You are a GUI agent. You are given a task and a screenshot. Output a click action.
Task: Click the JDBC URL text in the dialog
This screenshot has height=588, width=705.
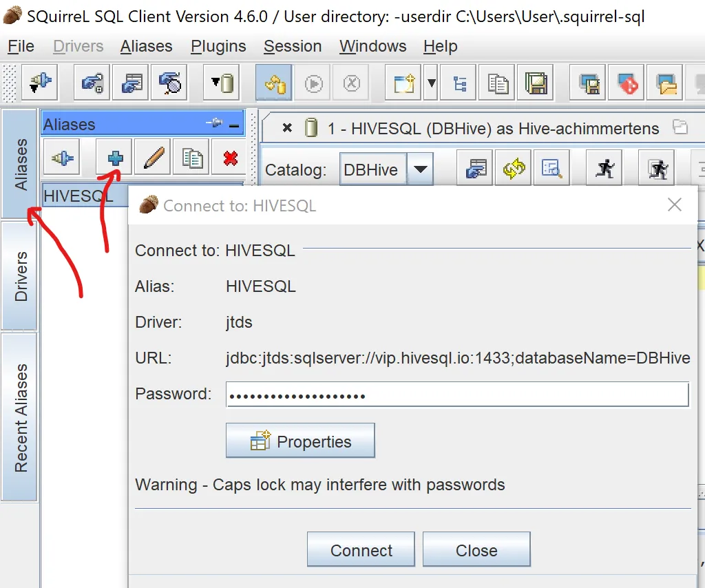click(x=458, y=358)
